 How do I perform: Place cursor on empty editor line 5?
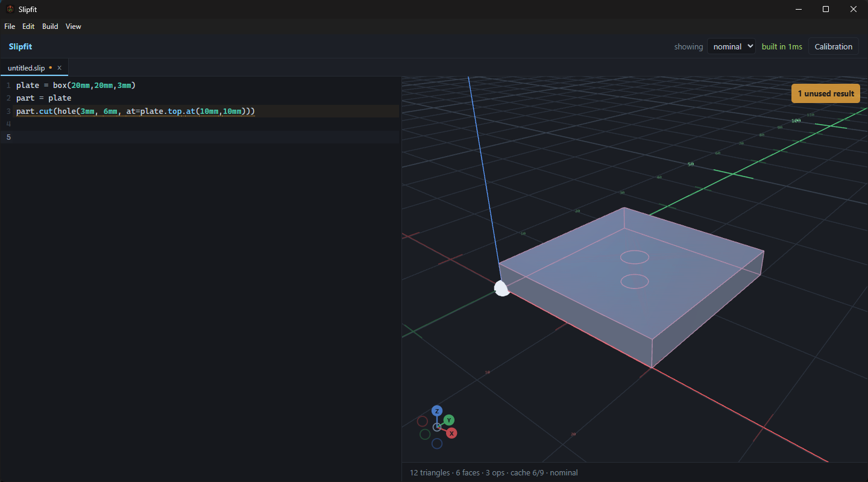(207, 137)
